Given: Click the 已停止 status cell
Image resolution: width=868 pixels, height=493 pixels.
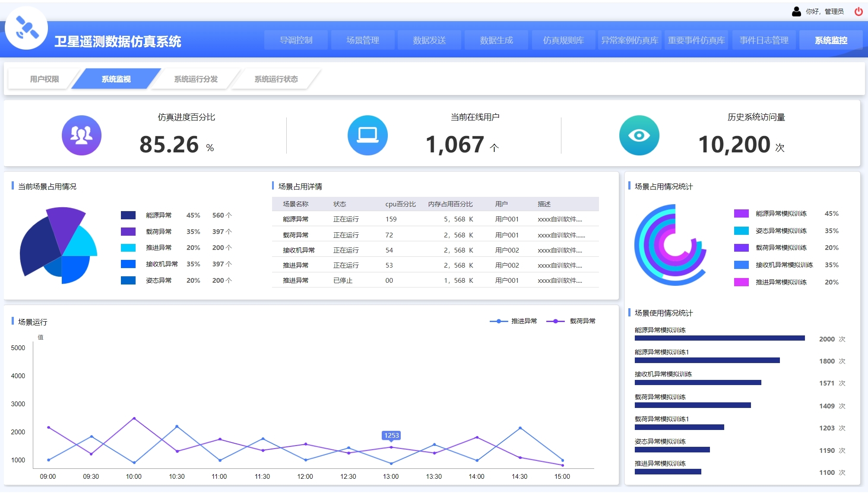Looking at the screenshot, I should [343, 280].
